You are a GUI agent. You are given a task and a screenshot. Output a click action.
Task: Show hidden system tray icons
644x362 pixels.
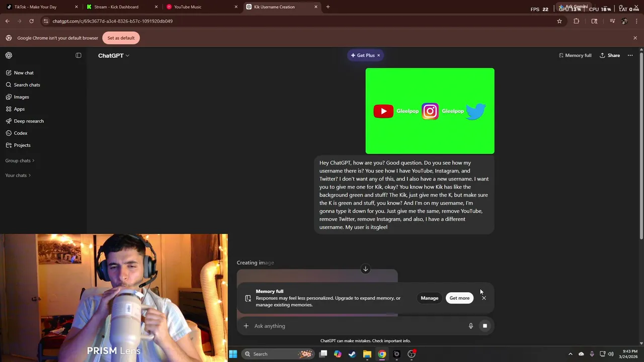pyautogui.click(x=571, y=354)
